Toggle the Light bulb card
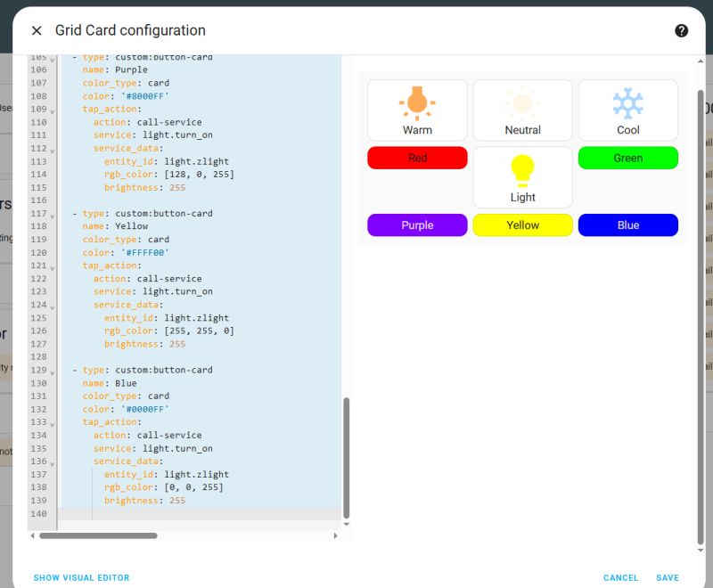 (x=522, y=177)
